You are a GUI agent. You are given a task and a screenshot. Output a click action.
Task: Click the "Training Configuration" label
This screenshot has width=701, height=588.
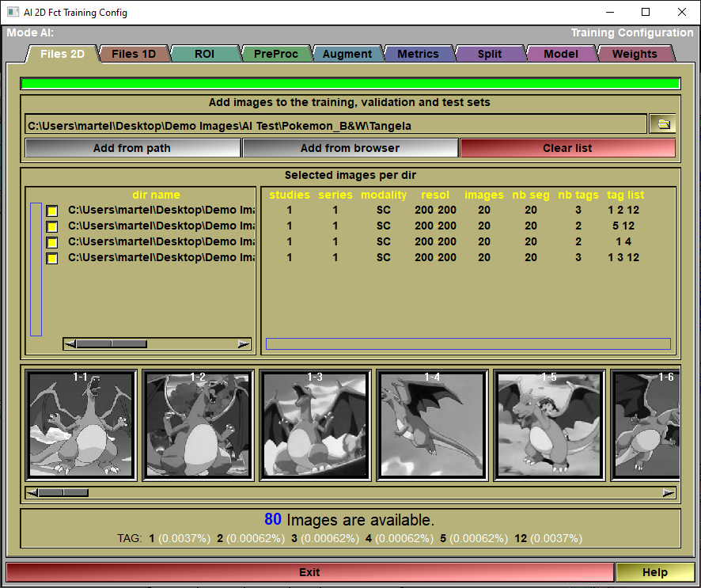coord(632,32)
